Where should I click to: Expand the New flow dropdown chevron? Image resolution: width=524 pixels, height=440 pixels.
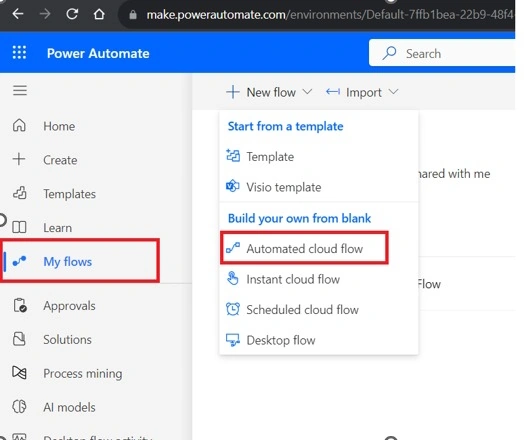coord(307,92)
